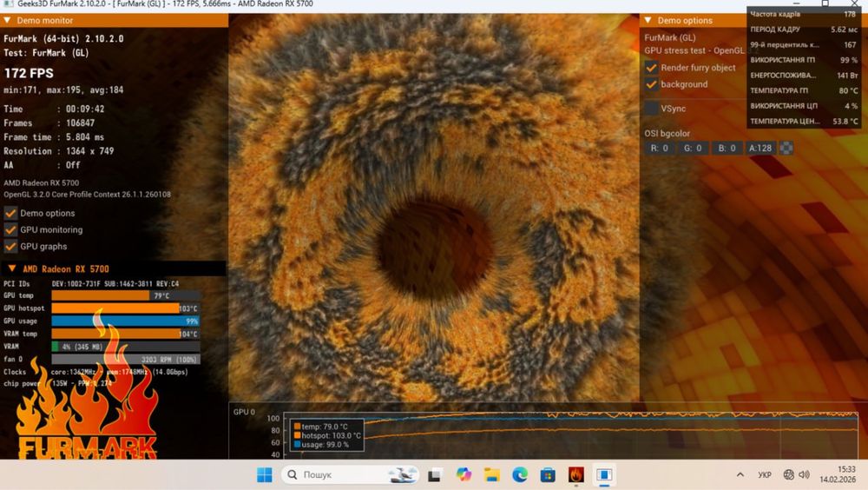Collapse the Demo options panel triangle

648,21
